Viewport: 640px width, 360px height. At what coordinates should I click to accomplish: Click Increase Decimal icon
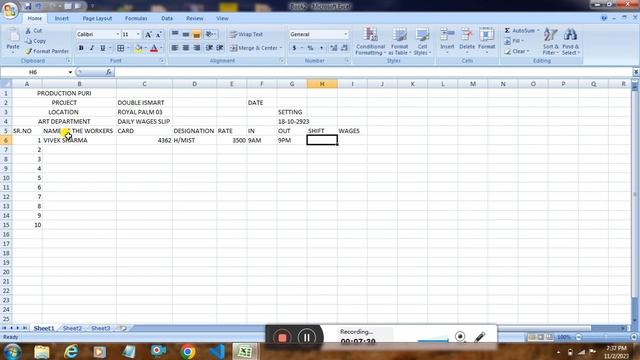coord(334,48)
